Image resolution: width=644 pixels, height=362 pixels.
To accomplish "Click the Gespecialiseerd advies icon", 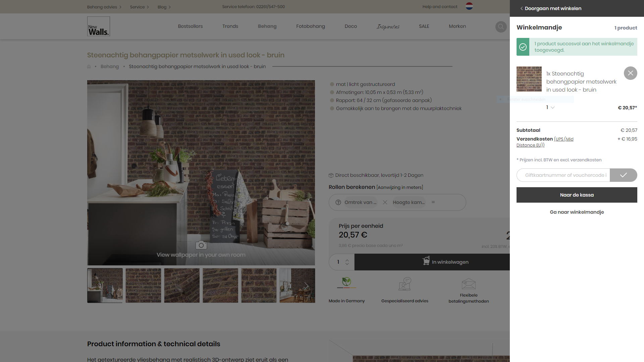I will click(405, 283).
